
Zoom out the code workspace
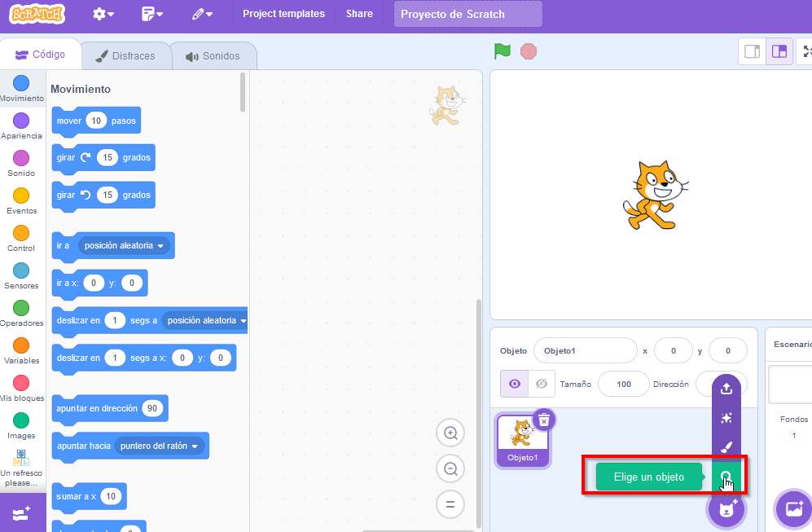(x=450, y=468)
